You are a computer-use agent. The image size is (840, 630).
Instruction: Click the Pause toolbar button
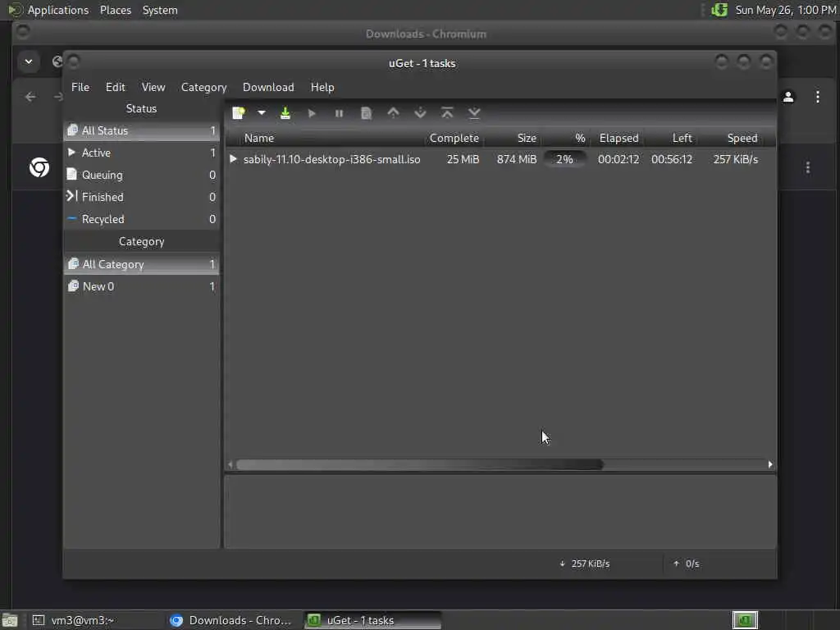pyautogui.click(x=339, y=113)
